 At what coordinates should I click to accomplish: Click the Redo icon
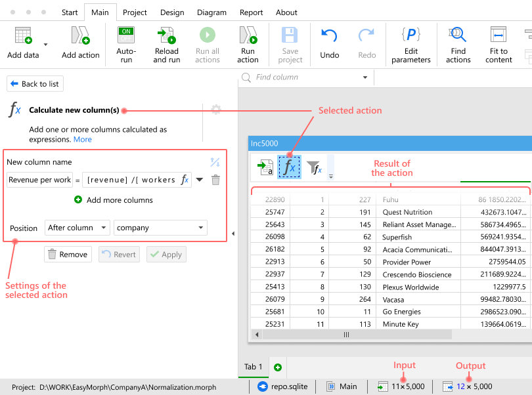click(x=366, y=35)
